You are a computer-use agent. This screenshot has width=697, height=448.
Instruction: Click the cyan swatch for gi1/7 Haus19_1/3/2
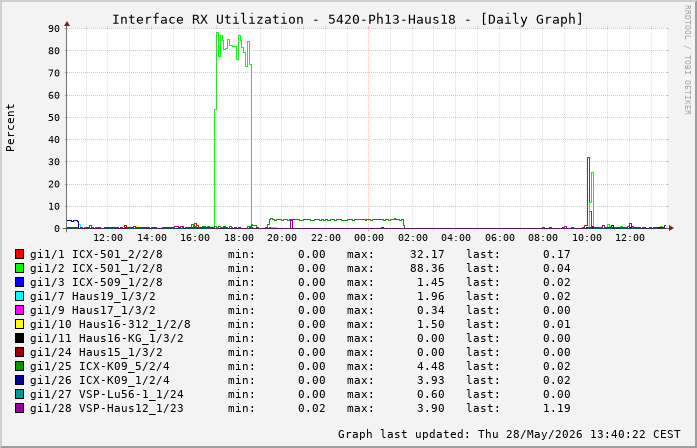pyautogui.click(x=20, y=296)
